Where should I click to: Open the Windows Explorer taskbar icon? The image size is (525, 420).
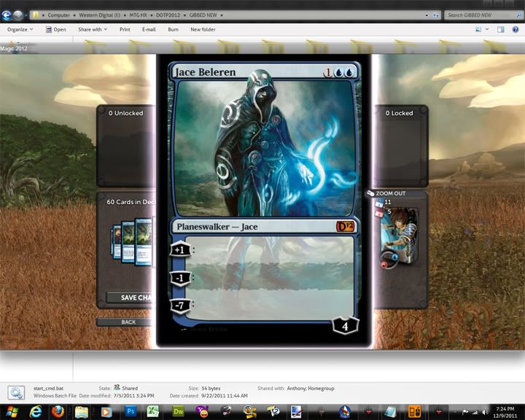(x=82, y=411)
